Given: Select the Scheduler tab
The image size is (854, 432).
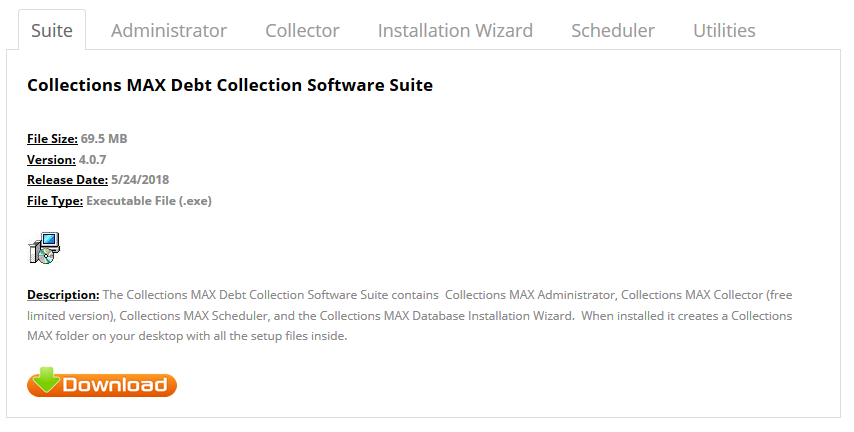Looking at the screenshot, I should point(613,31).
